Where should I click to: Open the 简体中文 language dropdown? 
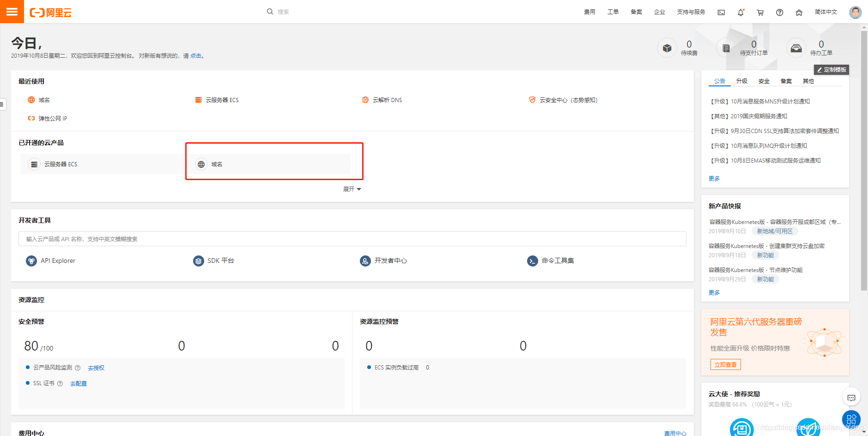[x=826, y=12]
